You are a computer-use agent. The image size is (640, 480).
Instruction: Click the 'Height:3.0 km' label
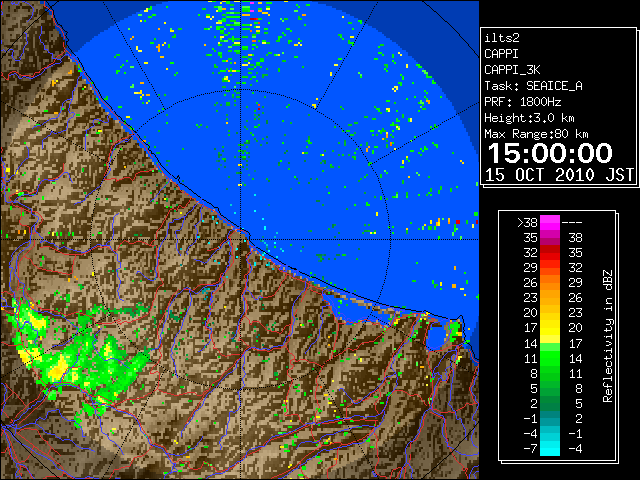[529, 118]
